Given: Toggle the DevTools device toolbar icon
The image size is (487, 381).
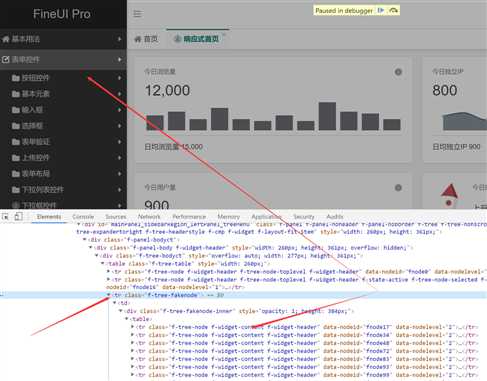Looking at the screenshot, I should click(18, 217).
